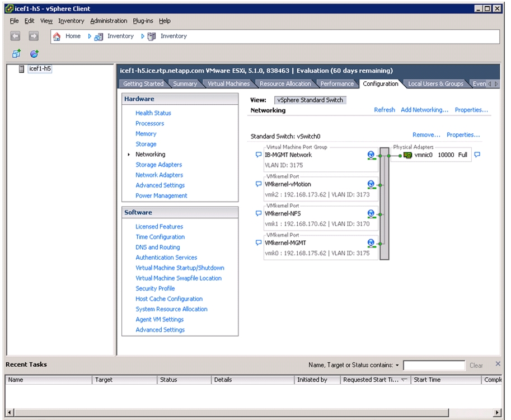Screen dimensions: 511x420
Task: Open Network Adapters under Hardware
Action: click(x=159, y=175)
